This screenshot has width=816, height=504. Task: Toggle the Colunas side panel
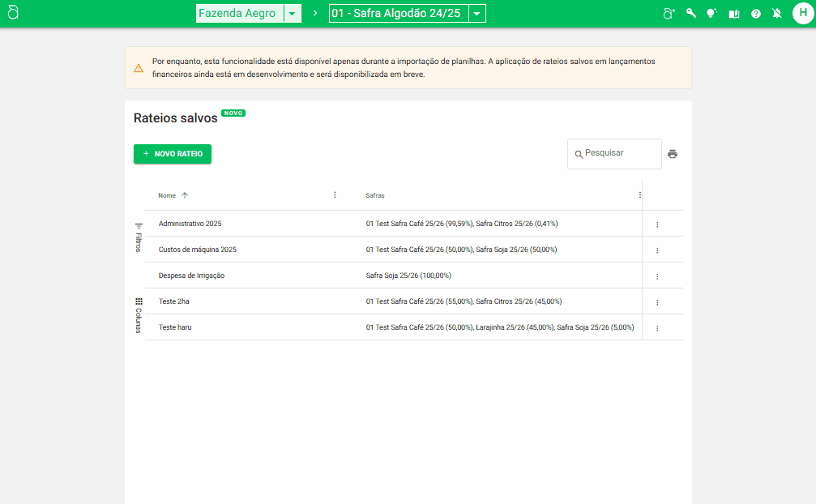(x=139, y=316)
